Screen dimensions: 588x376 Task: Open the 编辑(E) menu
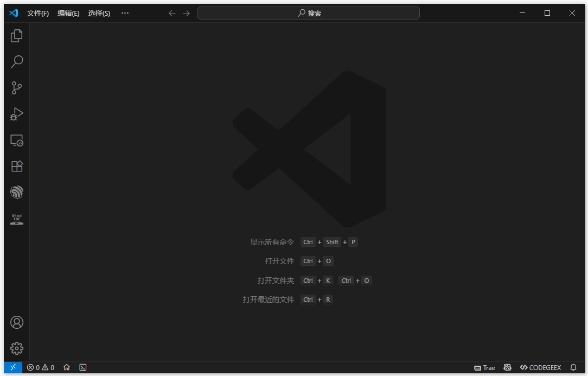click(68, 12)
